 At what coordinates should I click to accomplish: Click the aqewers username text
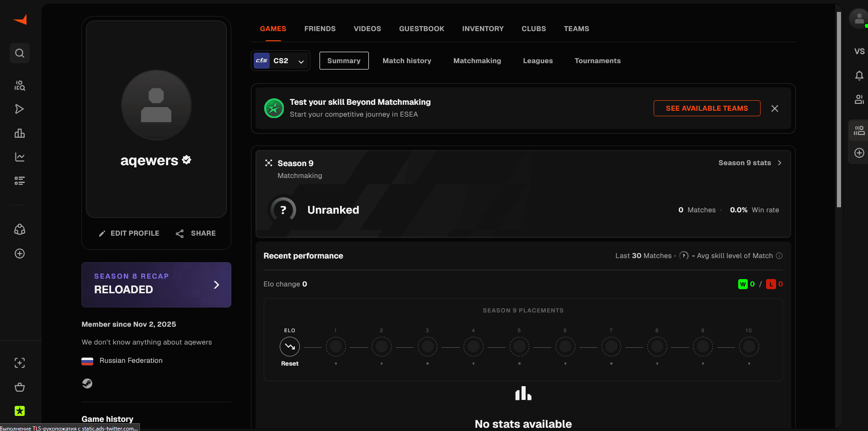(149, 161)
